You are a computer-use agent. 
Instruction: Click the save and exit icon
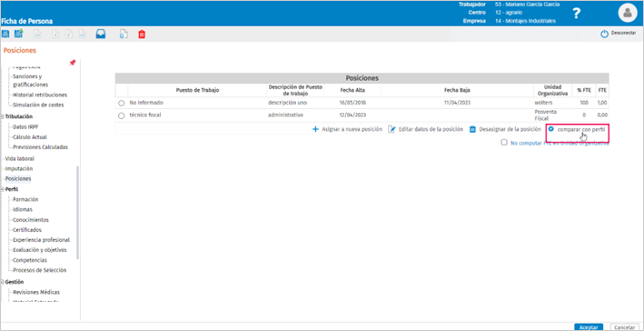[x=19, y=35]
